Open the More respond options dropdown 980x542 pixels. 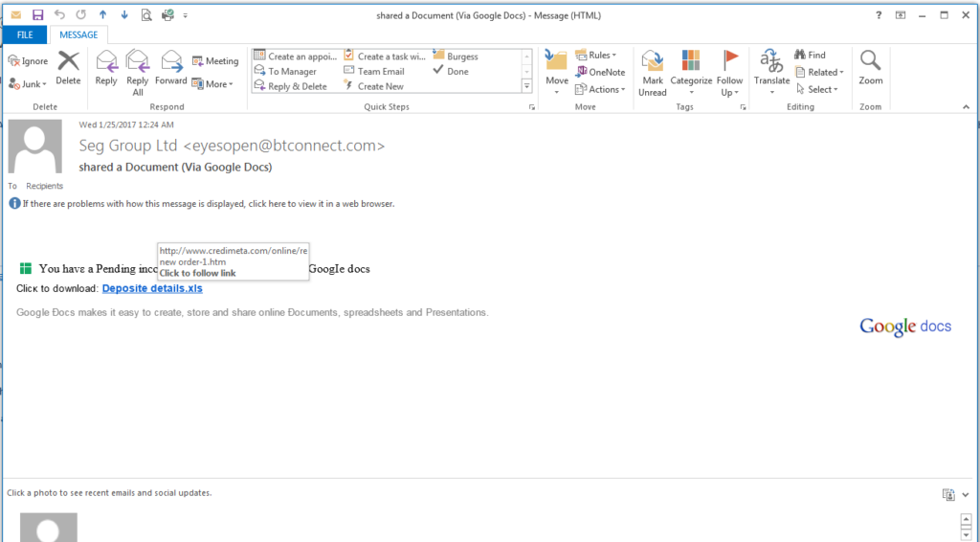point(212,83)
